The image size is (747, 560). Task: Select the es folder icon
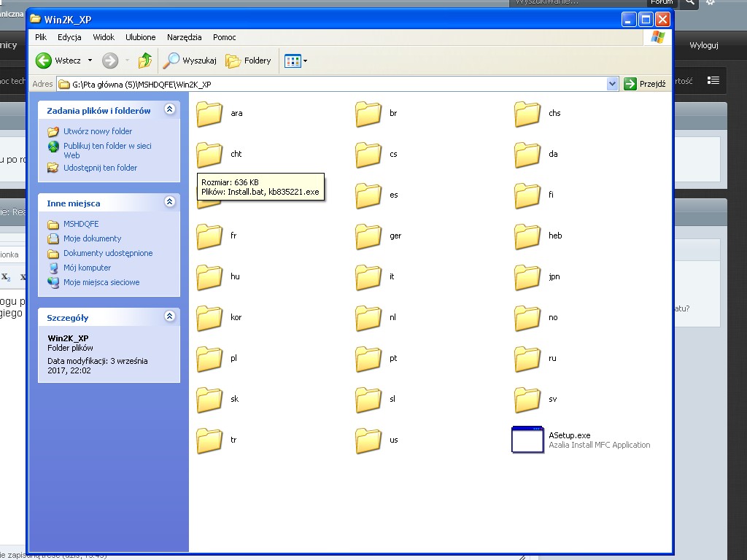tap(368, 195)
